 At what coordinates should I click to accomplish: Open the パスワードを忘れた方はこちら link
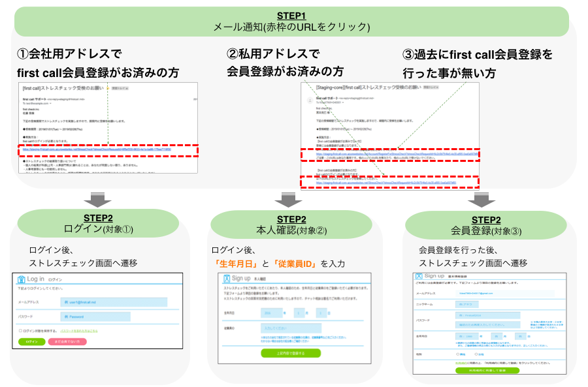click(x=79, y=331)
